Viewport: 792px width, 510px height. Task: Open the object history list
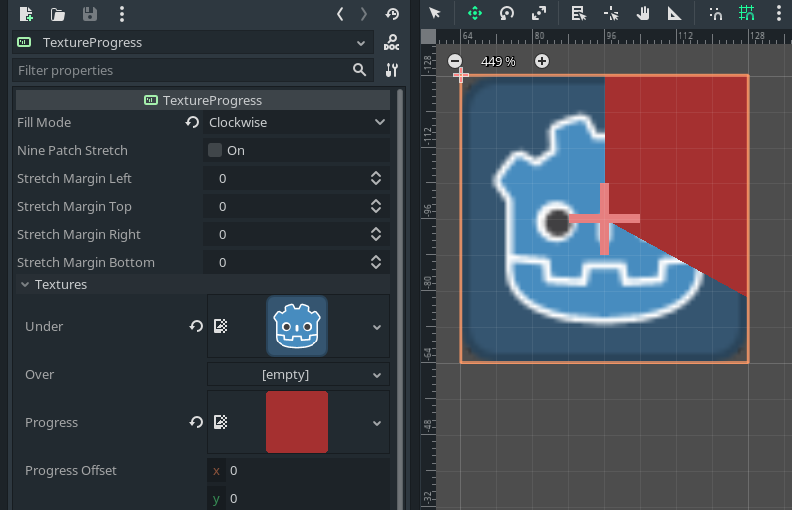tap(392, 14)
